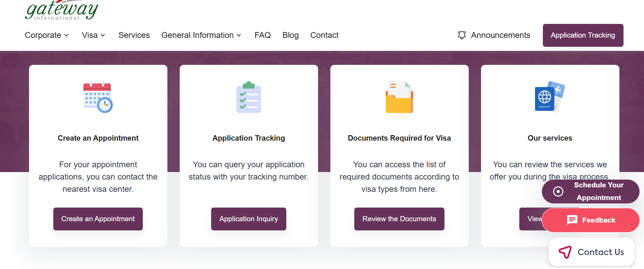The image size is (644, 269).
Task: Navigate to the Blog page
Action: click(x=290, y=35)
